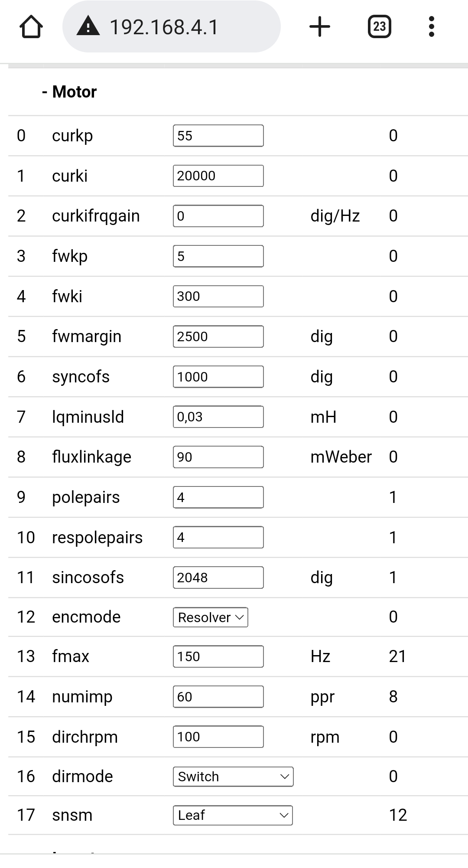Edit the numimp ppr field
This screenshot has width=468, height=868.
coord(218,697)
